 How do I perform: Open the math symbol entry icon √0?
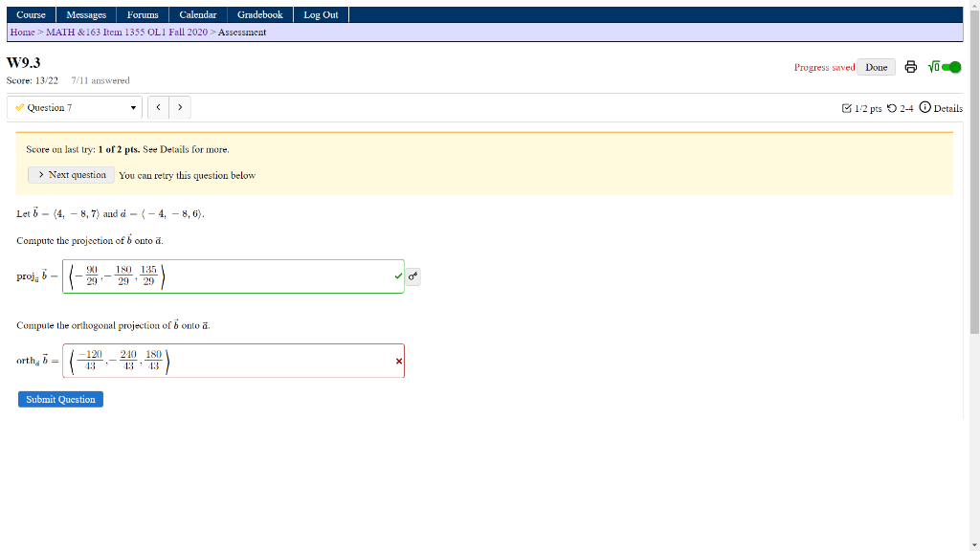pos(932,68)
